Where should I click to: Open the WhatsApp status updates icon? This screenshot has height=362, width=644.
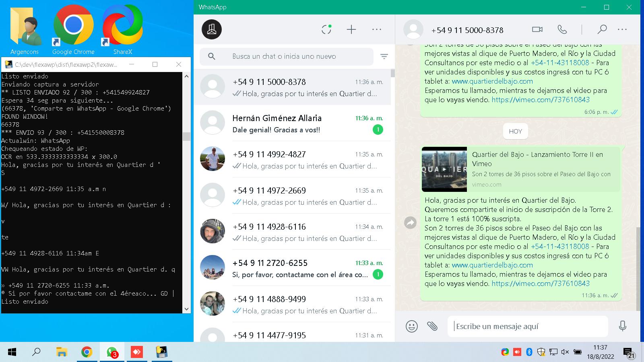tap(326, 29)
